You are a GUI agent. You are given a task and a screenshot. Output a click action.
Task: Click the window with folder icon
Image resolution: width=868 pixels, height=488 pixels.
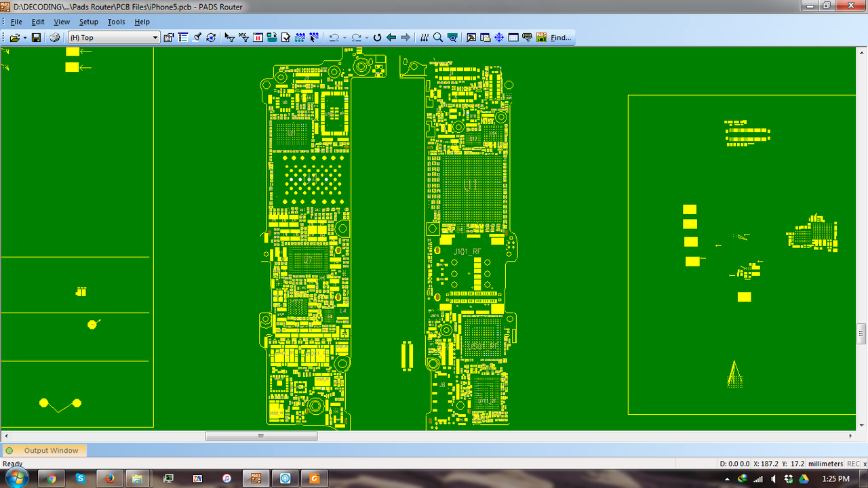(x=486, y=38)
